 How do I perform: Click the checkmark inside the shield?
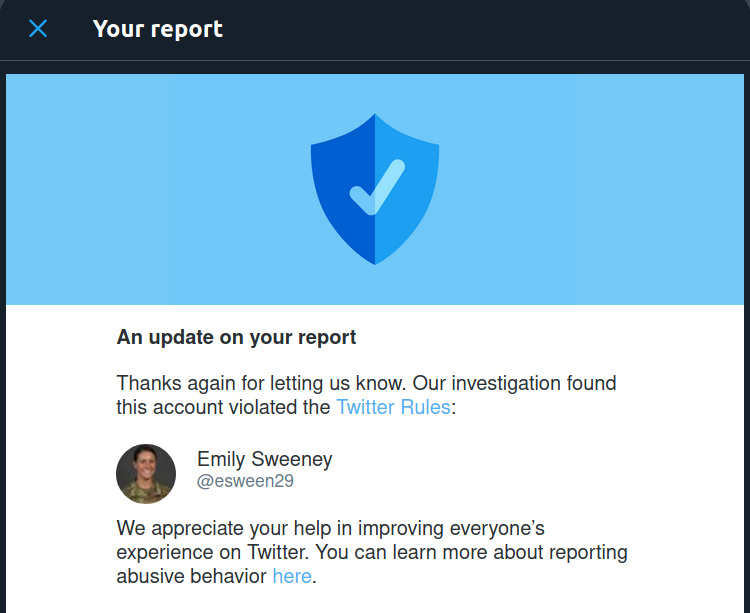pyautogui.click(x=377, y=187)
